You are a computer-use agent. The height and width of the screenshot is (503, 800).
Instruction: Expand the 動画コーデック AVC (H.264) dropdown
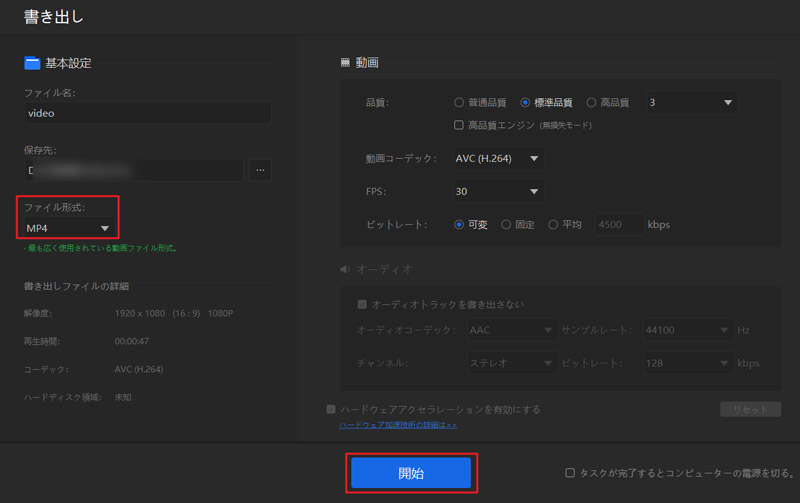point(499,158)
